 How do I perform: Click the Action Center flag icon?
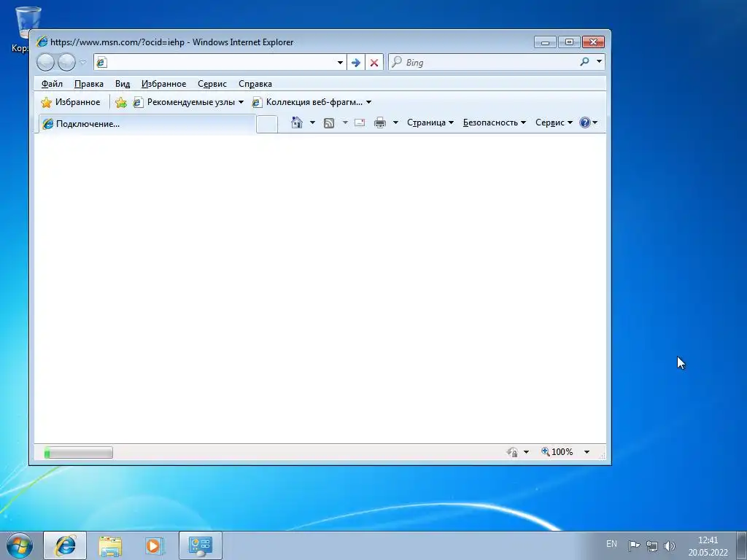(634, 545)
